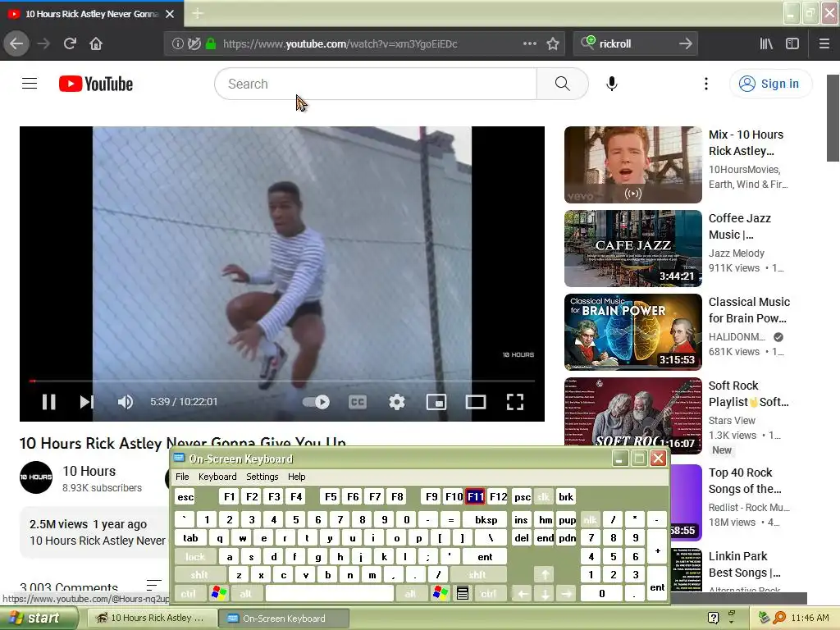This screenshot has width=840, height=630.
Task: Click the up arrow key on the keyboard
Action: [x=545, y=575]
